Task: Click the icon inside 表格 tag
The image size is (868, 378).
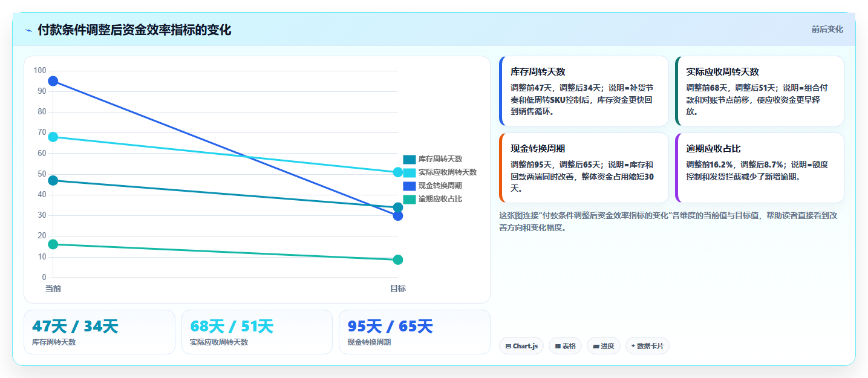Action: coord(558,347)
